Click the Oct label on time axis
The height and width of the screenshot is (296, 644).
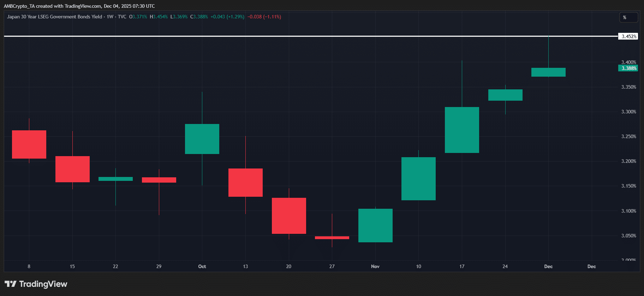click(202, 266)
